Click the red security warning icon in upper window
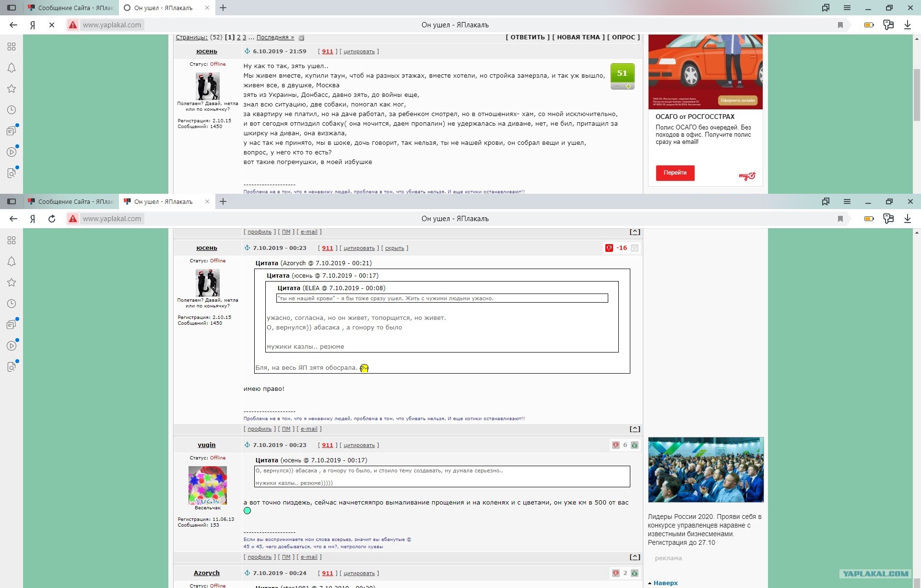This screenshot has width=921, height=588. tap(73, 25)
